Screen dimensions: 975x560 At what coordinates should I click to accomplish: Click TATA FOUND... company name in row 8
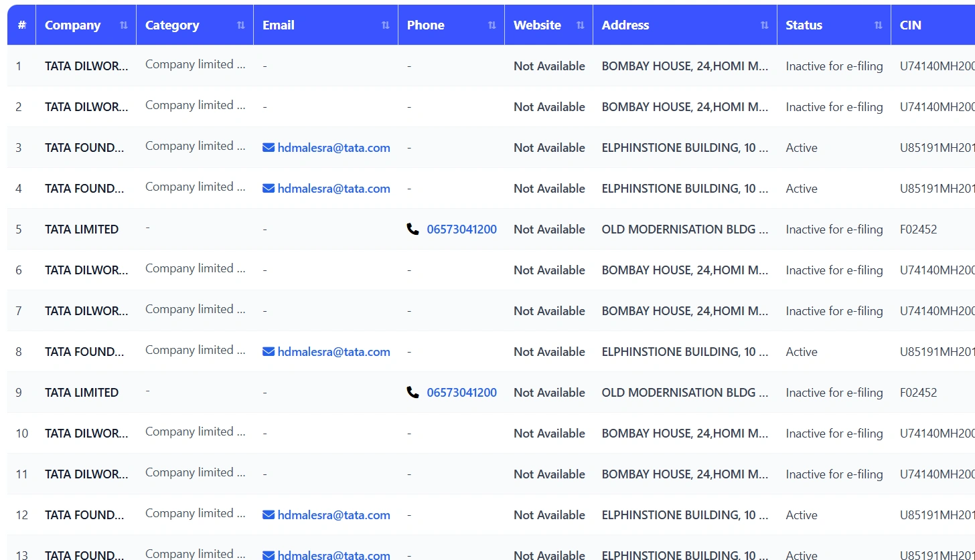[84, 352]
